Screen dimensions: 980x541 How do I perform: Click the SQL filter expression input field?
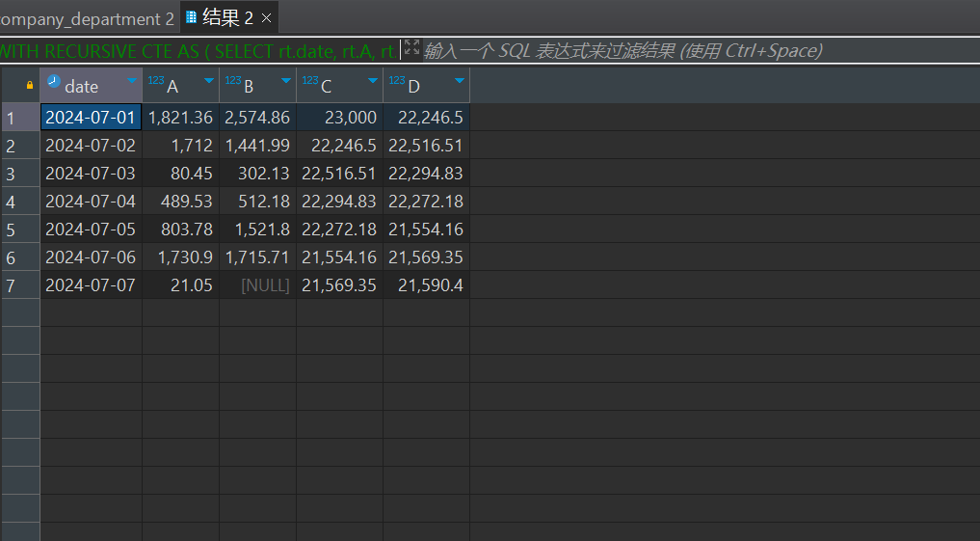coord(700,51)
